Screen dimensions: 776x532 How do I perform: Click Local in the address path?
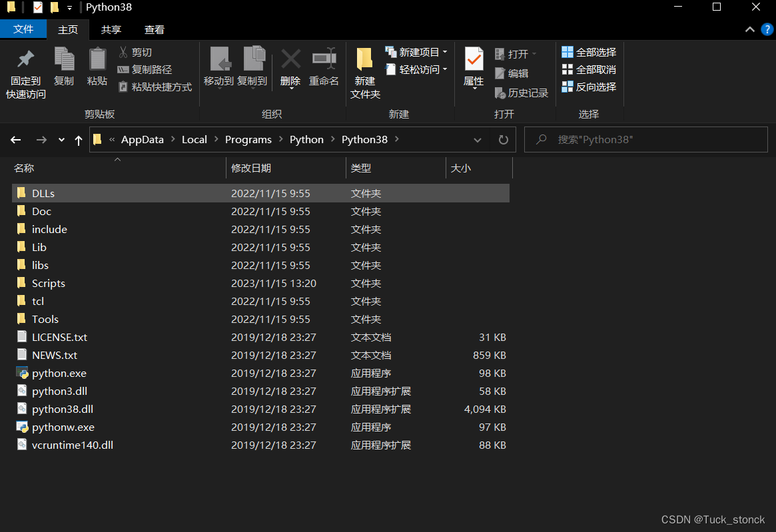coord(194,140)
